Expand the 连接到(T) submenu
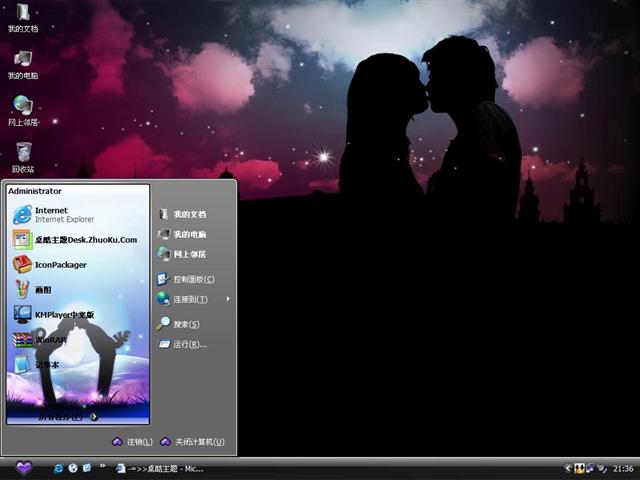Screen dimensions: 640x480 coord(190,299)
